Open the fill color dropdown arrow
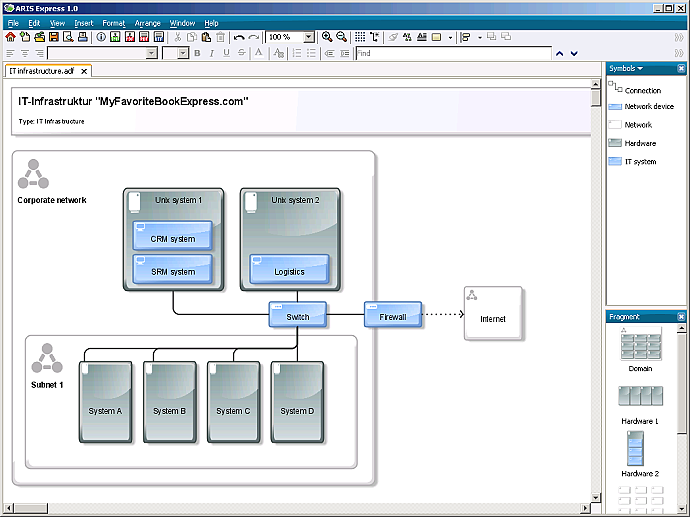Image resolution: width=690 pixels, height=517 pixels. tap(450, 38)
